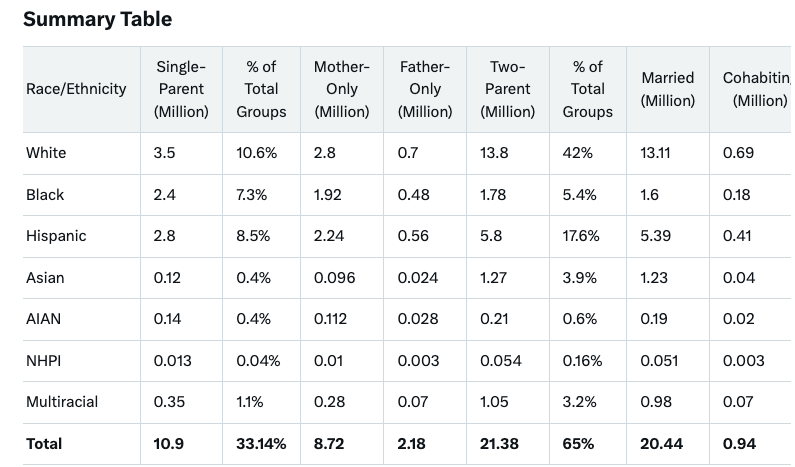Select the 21.38 Two-Parent total cell
The image size is (795, 467).
click(500, 444)
